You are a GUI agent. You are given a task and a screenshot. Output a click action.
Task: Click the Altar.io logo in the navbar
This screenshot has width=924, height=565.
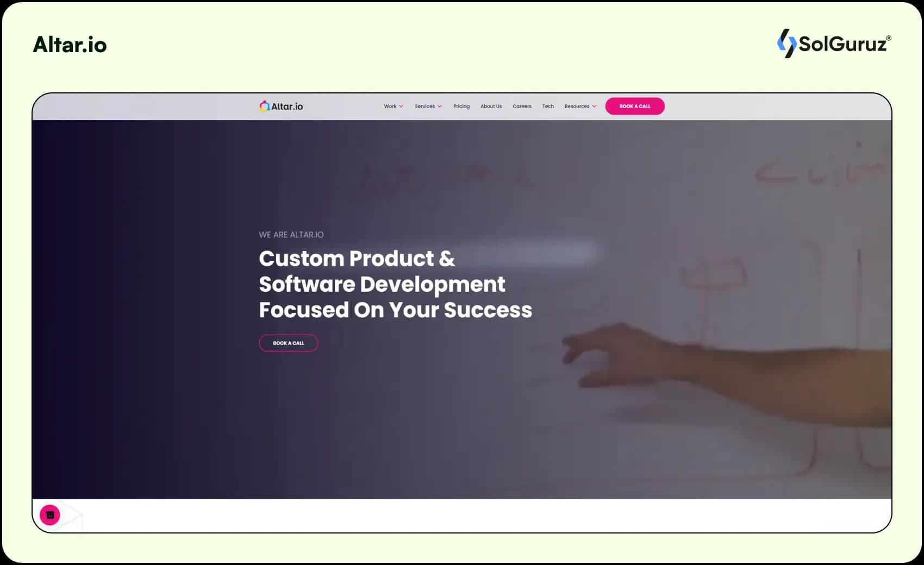click(281, 106)
